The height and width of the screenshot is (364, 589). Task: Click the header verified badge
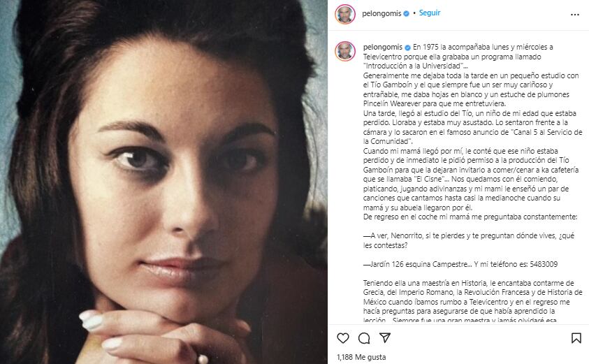point(406,13)
